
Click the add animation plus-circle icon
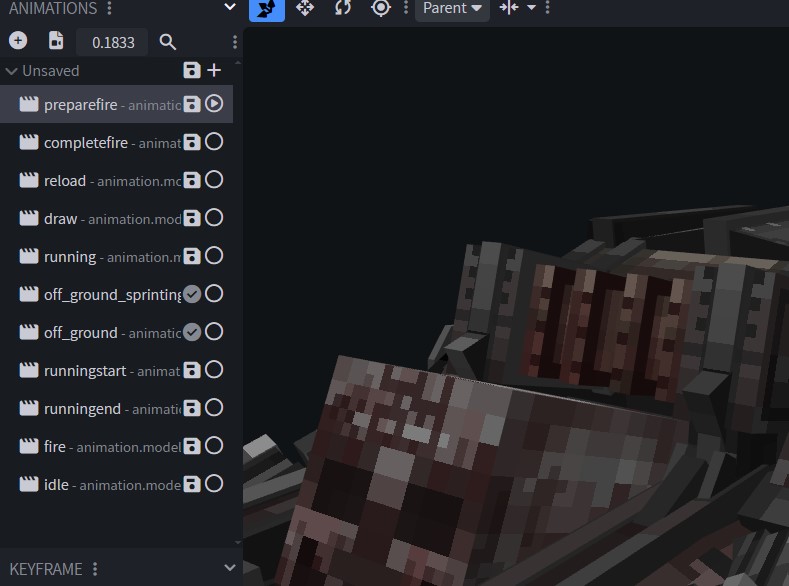click(18, 41)
